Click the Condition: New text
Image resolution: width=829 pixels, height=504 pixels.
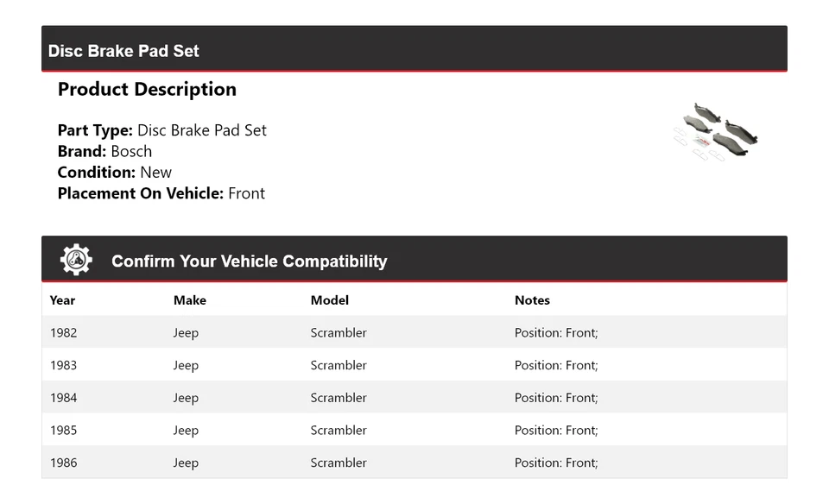[x=114, y=172]
